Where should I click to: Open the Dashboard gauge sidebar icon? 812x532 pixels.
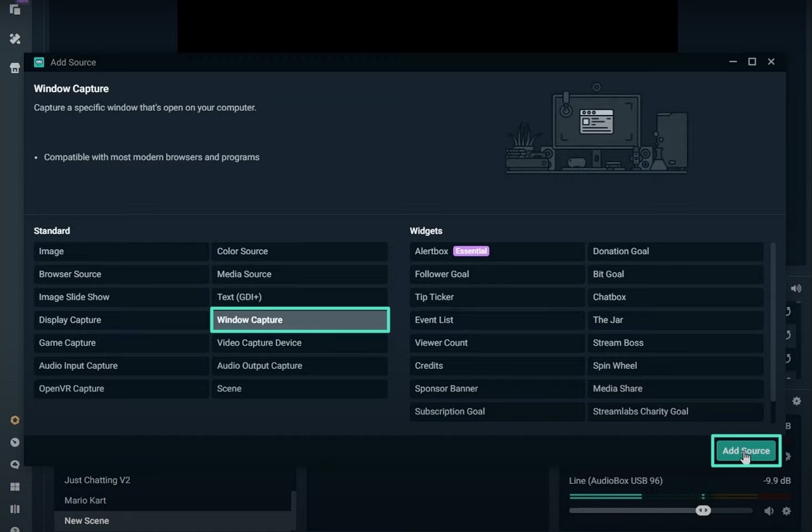pyautogui.click(x=15, y=443)
